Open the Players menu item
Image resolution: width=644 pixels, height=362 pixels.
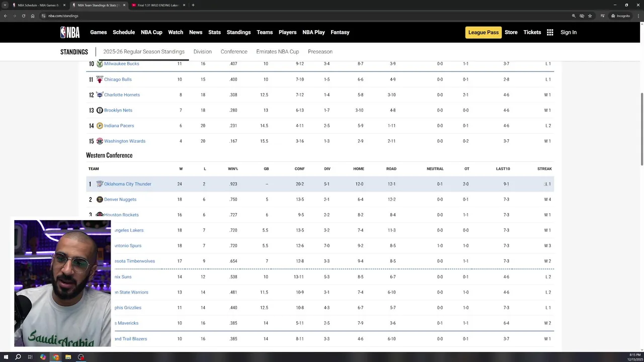(x=288, y=32)
